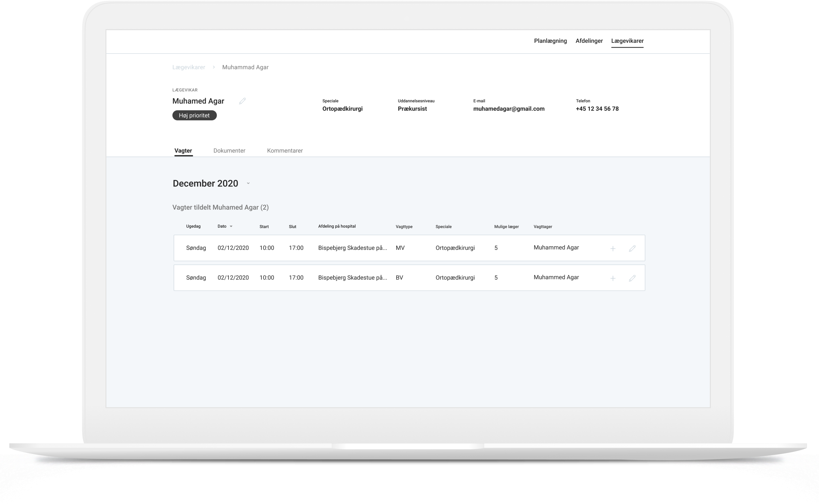This screenshot has width=819, height=504.
Task: Open the Kommentarer tab
Action: [x=285, y=151]
